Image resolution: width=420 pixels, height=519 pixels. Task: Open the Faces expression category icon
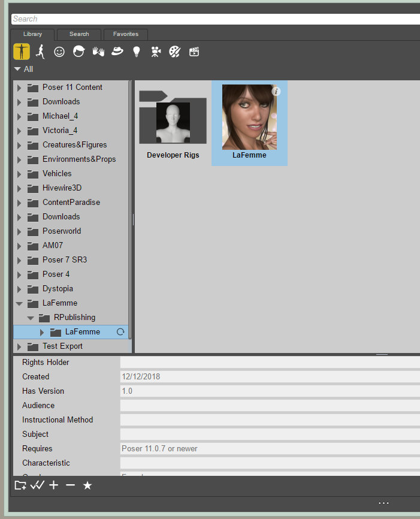(x=59, y=52)
